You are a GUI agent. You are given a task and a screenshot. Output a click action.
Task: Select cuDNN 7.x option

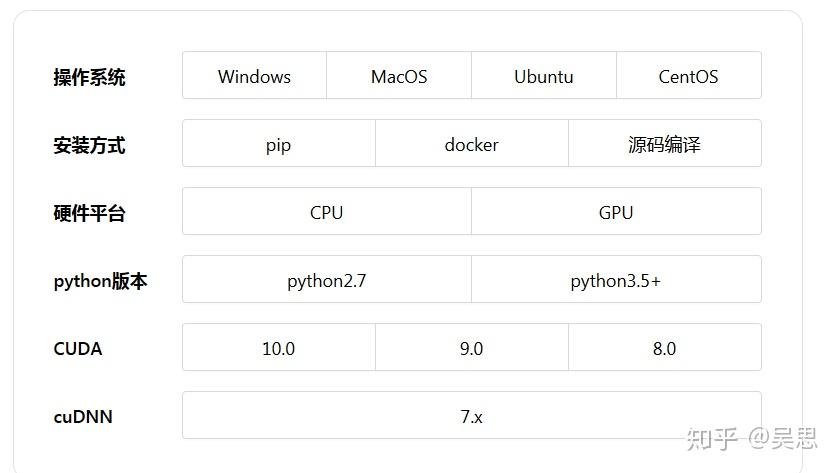471,416
